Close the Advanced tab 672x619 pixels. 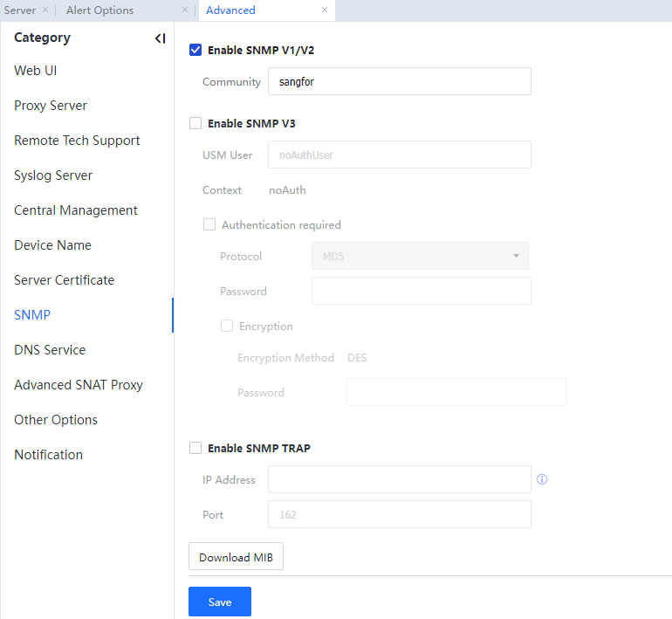click(325, 10)
